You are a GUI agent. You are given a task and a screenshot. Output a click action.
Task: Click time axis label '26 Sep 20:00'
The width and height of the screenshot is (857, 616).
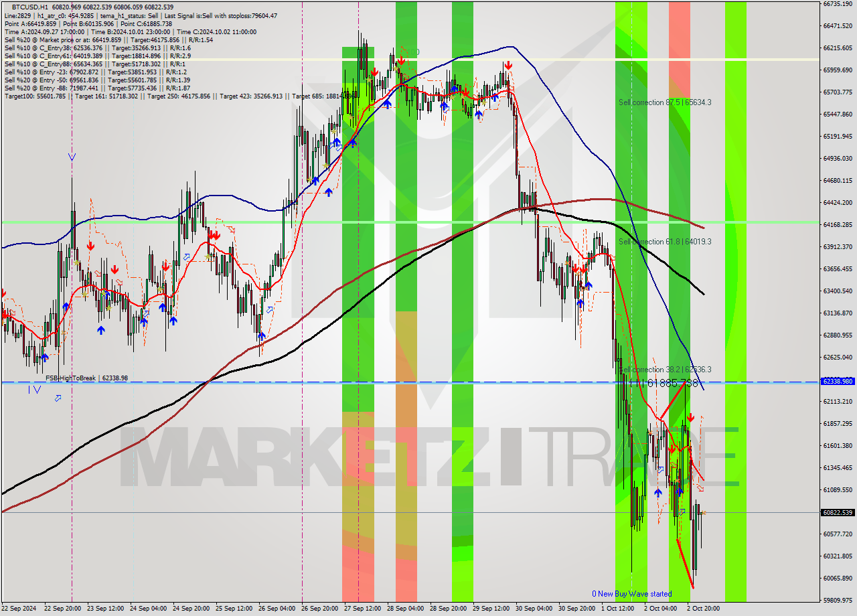point(319,609)
